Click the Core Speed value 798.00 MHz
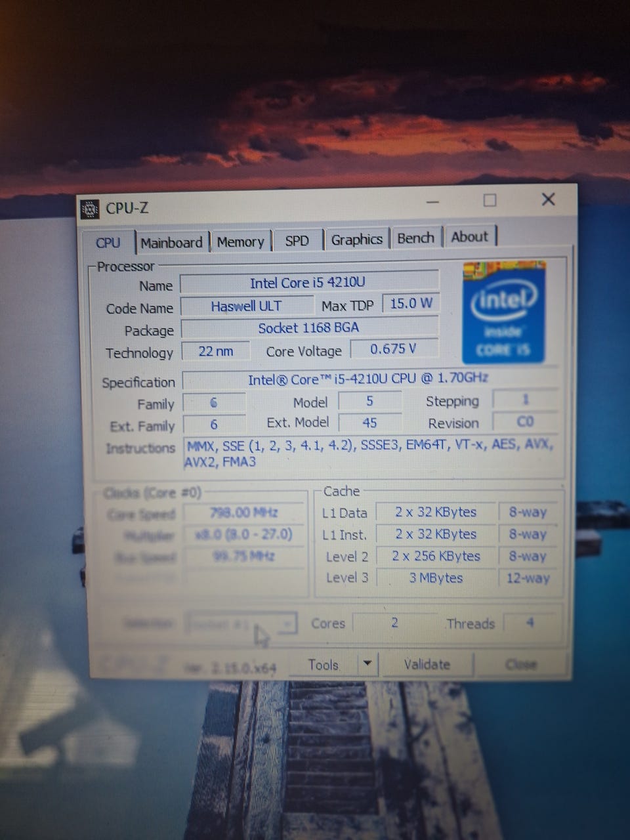This screenshot has height=840, width=630. coord(244,513)
